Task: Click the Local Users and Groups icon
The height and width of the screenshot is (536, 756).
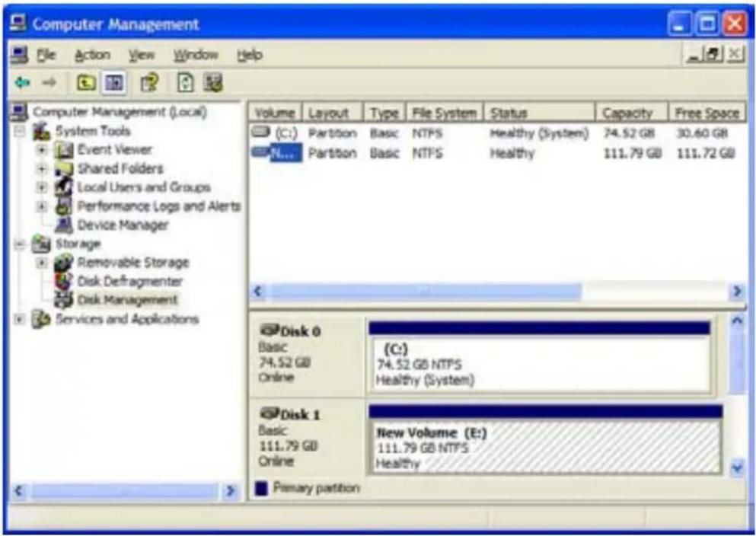Action: [x=64, y=187]
